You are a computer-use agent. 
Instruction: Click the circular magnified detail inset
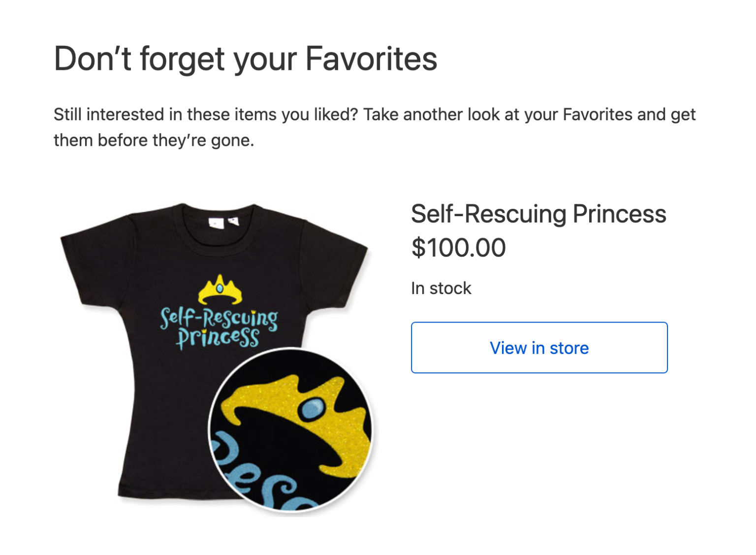290,429
